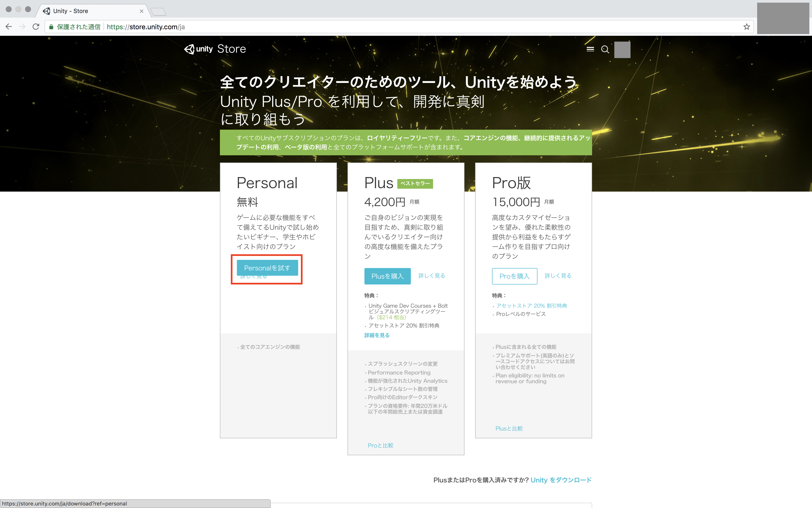Click the Plusを購入 button
This screenshot has height=508, width=812.
tap(387, 276)
